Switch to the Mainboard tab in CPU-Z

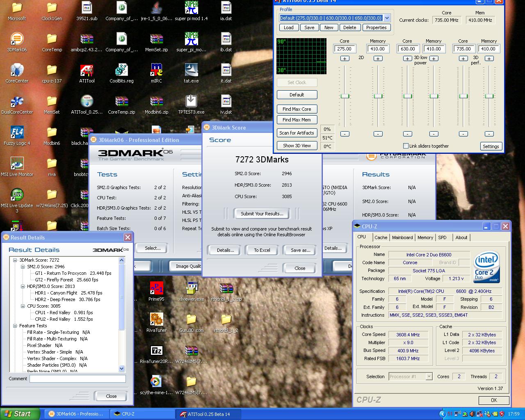pyautogui.click(x=402, y=237)
